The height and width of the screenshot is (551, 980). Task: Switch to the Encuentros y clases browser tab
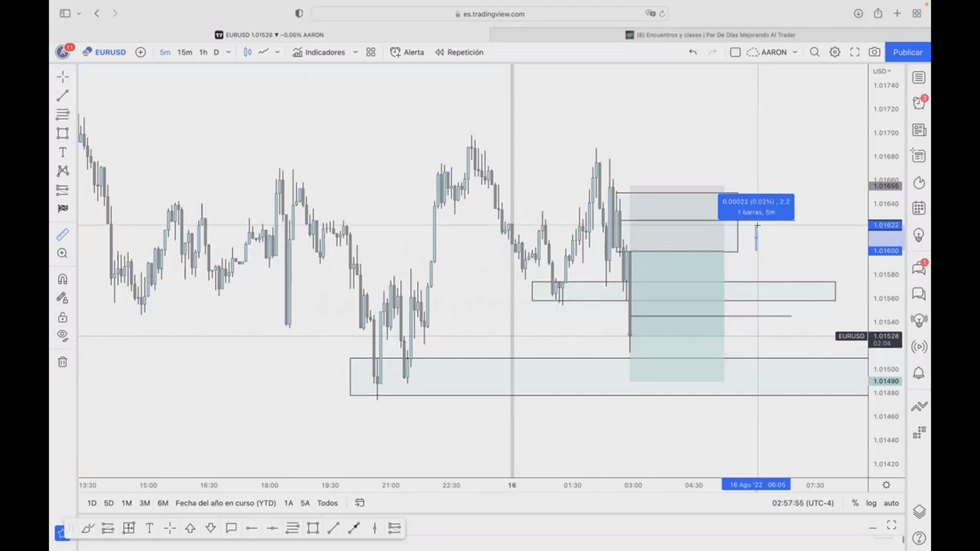[710, 35]
